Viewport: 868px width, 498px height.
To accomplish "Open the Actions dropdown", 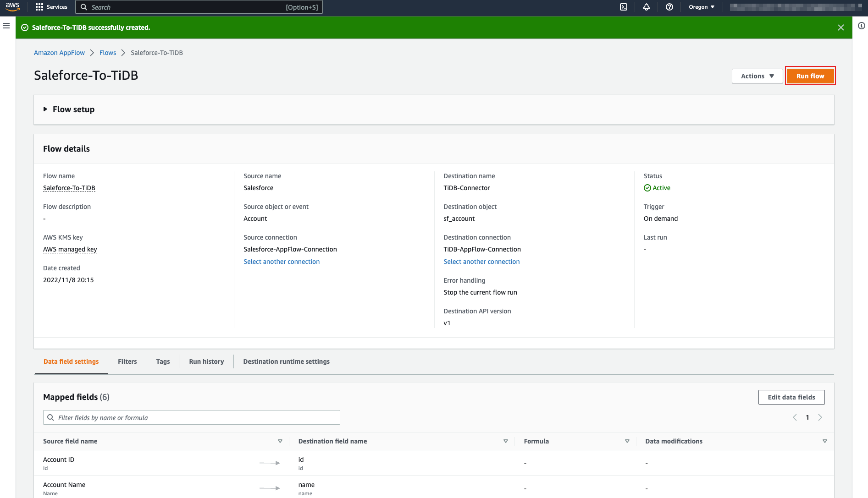I will click(757, 76).
